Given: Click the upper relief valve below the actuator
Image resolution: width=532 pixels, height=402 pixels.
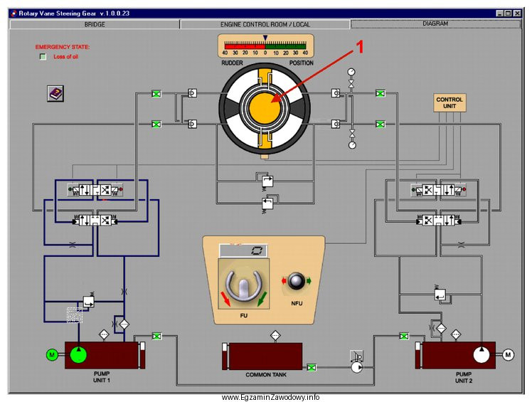Looking at the screenshot, I should (x=267, y=181).
